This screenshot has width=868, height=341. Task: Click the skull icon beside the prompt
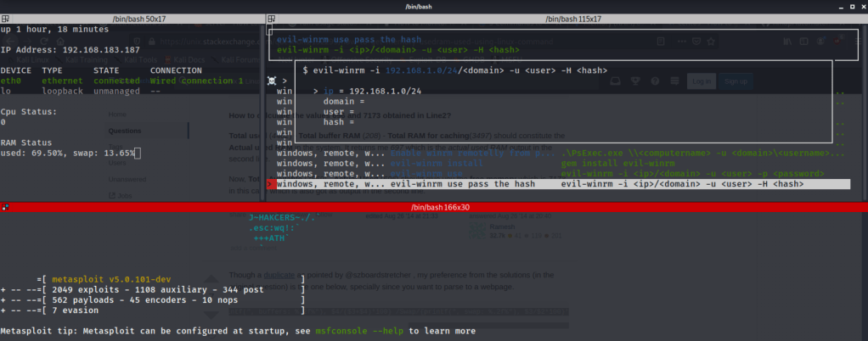tap(272, 80)
